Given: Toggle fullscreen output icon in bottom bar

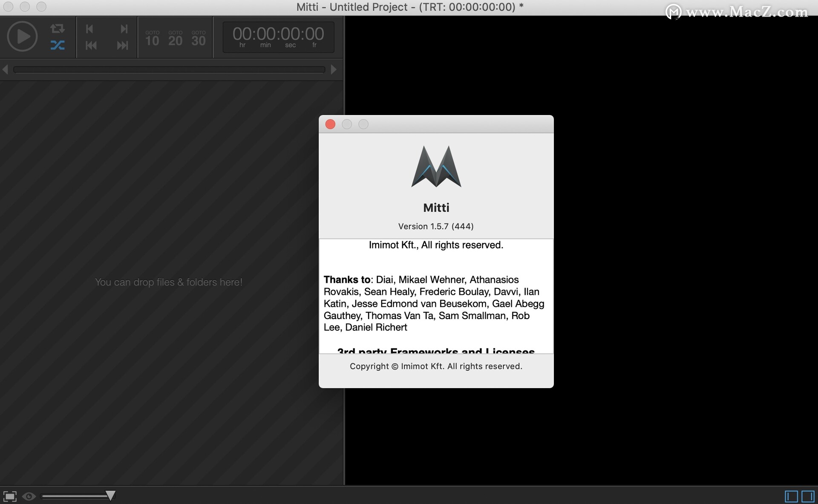Looking at the screenshot, I should coord(10,496).
